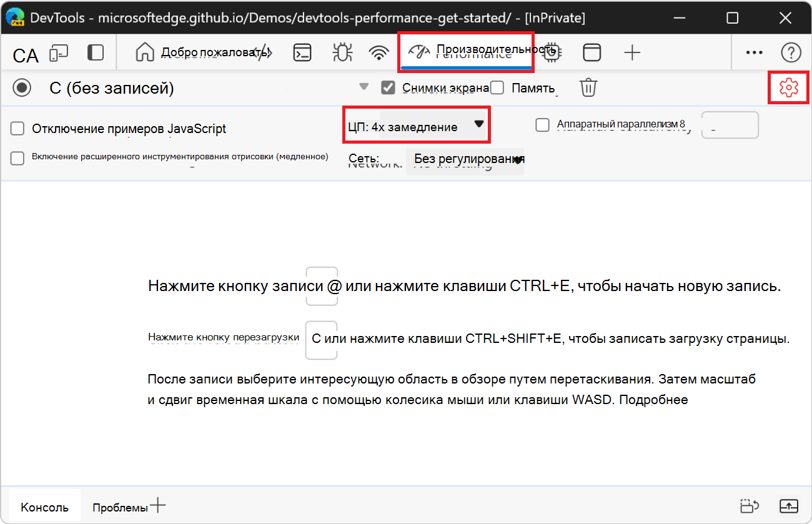Image resolution: width=812 pixels, height=524 pixels.
Task: Select the Консоль terminal icon in the toolbar
Action: (302, 52)
